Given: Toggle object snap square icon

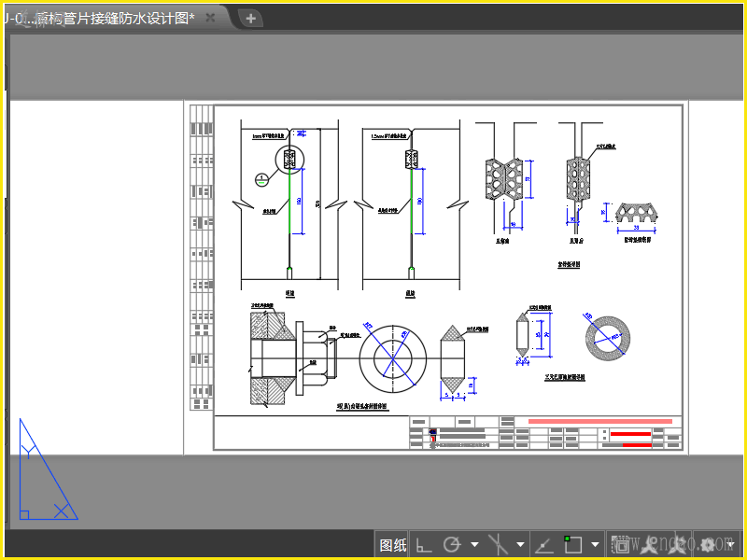Looking at the screenshot, I should (572, 545).
